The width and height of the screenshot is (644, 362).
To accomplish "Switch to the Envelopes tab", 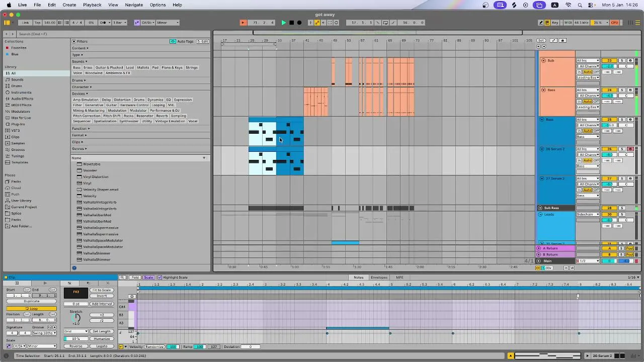I will [379, 278].
